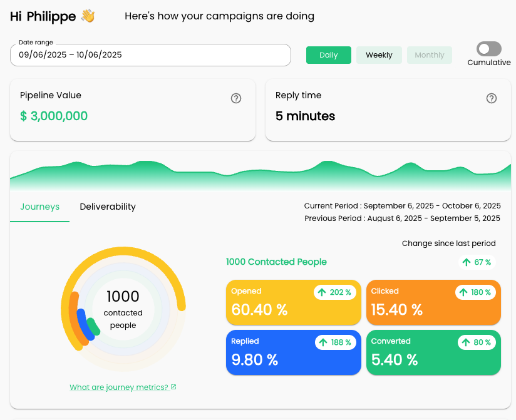Click the up arrow in Clicked 180 % badge

pos(463,292)
